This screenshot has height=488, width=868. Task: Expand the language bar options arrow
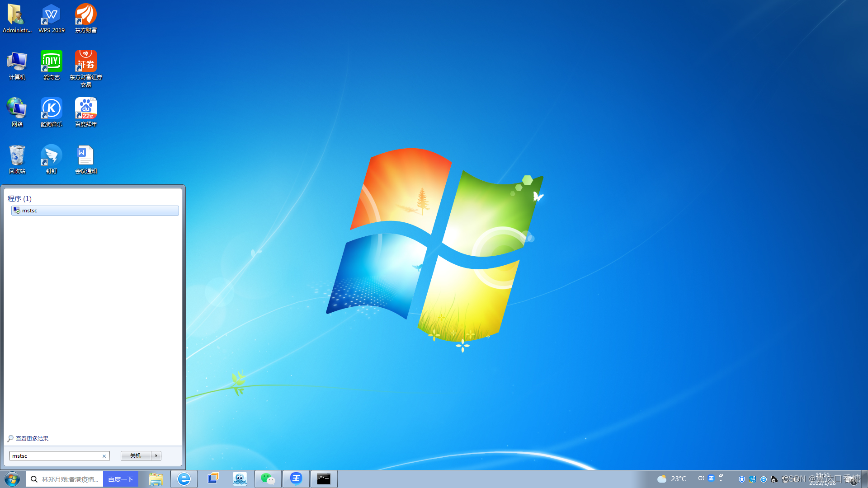pos(721,481)
